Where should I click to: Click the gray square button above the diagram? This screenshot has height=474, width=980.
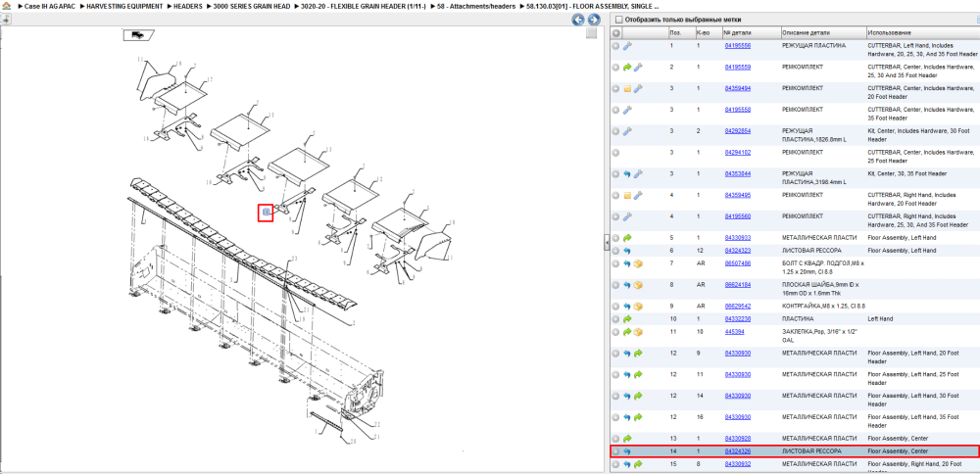[591, 33]
